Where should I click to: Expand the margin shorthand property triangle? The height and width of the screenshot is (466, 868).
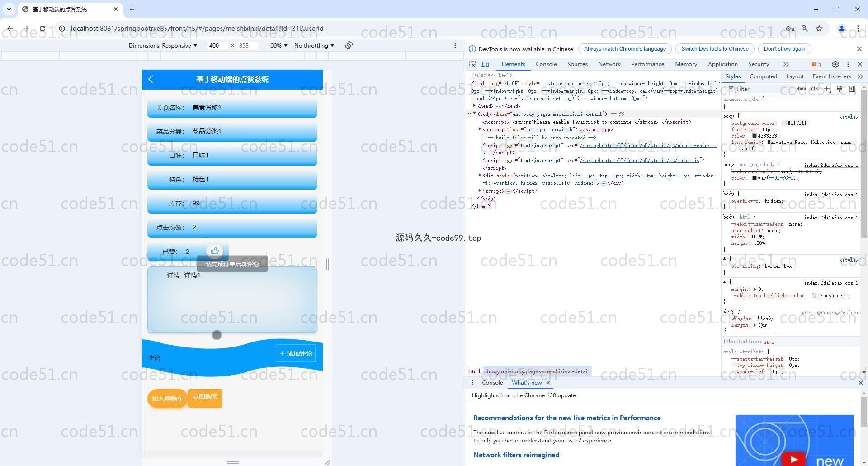[755, 289]
